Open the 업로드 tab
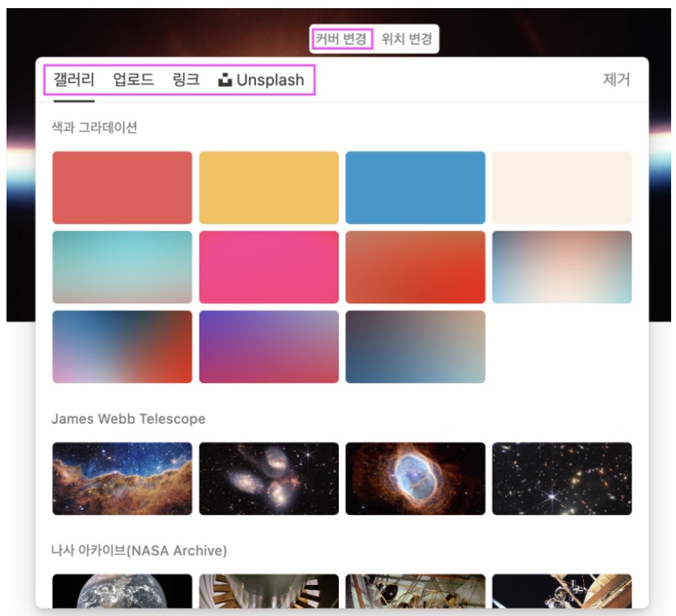 coord(134,80)
